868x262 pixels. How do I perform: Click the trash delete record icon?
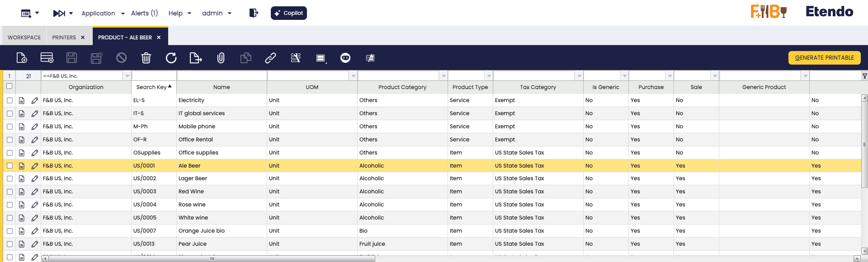[x=146, y=58]
